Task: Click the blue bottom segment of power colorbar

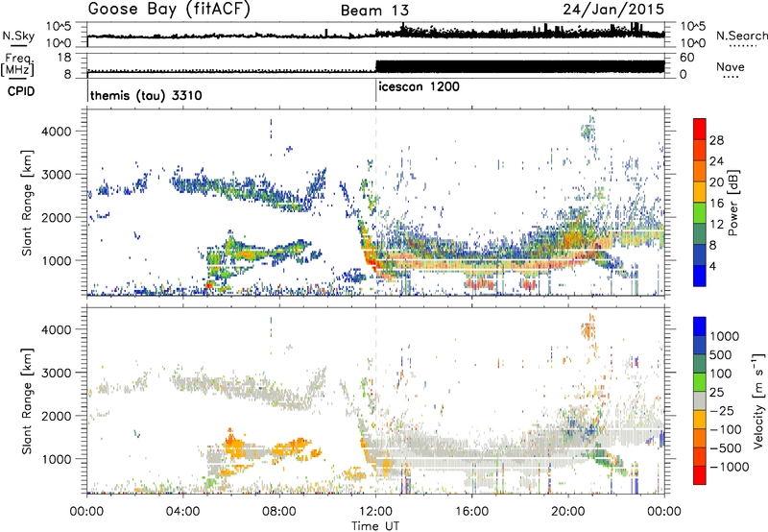Action: [x=700, y=276]
